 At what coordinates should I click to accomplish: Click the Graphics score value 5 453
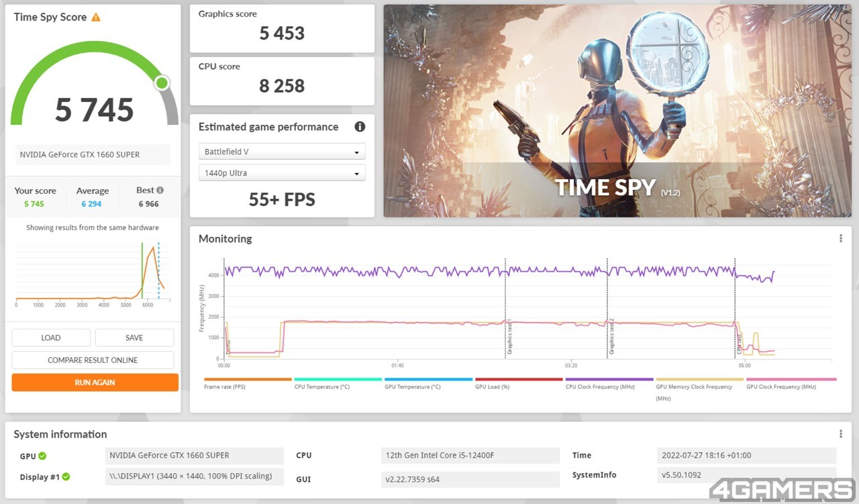point(282,33)
